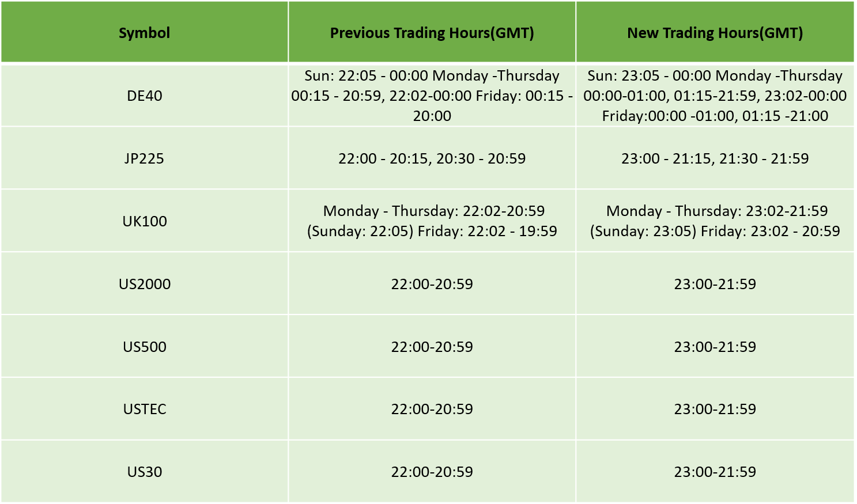Select the New Trading Hours(GMT) header
The image size is (857, 504).
[x=715, y=32]
